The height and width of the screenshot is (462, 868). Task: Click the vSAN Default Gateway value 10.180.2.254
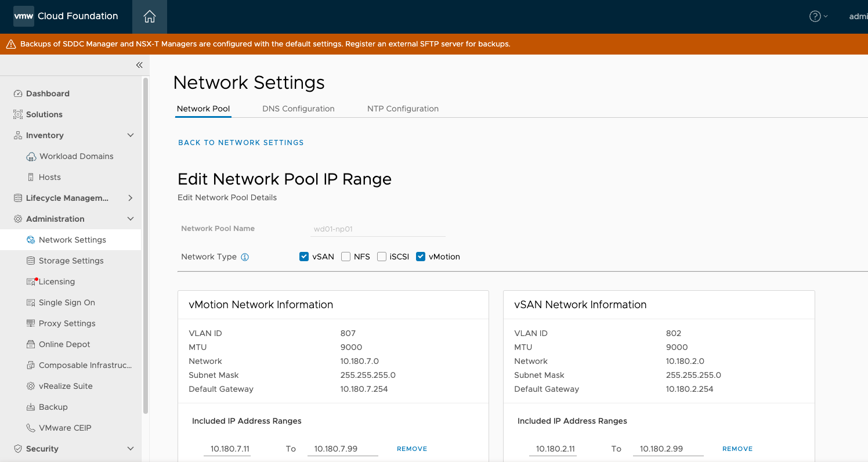pyautogui.click(x=689, y=389)
